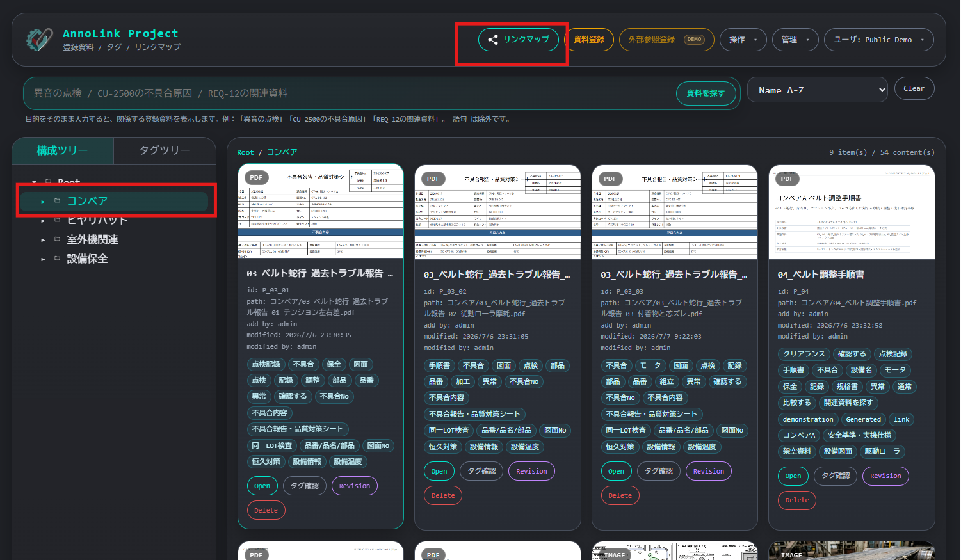Expand the コンベア tree node arrow
The width and height of the screenshot is (961, 560).
tap(43, 202)
